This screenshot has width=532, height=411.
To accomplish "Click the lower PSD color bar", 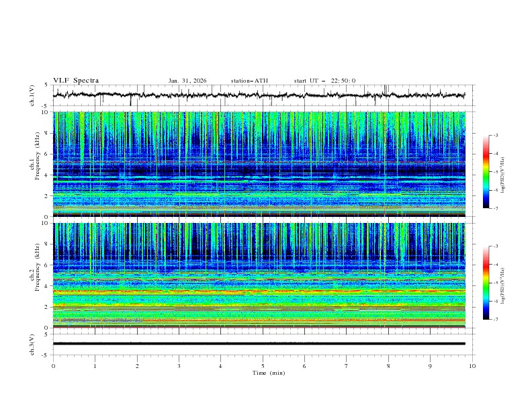I will coord(486,283).
